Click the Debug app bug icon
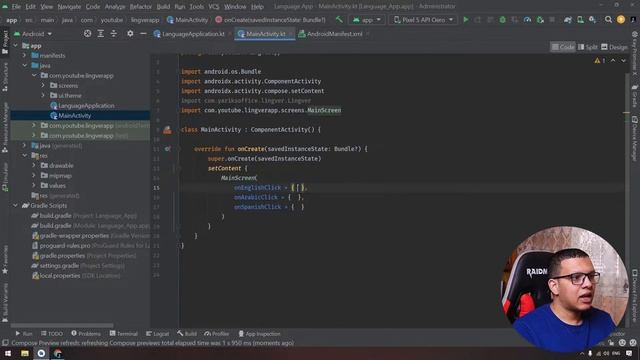The image size is (640, 360). point(502,20)
